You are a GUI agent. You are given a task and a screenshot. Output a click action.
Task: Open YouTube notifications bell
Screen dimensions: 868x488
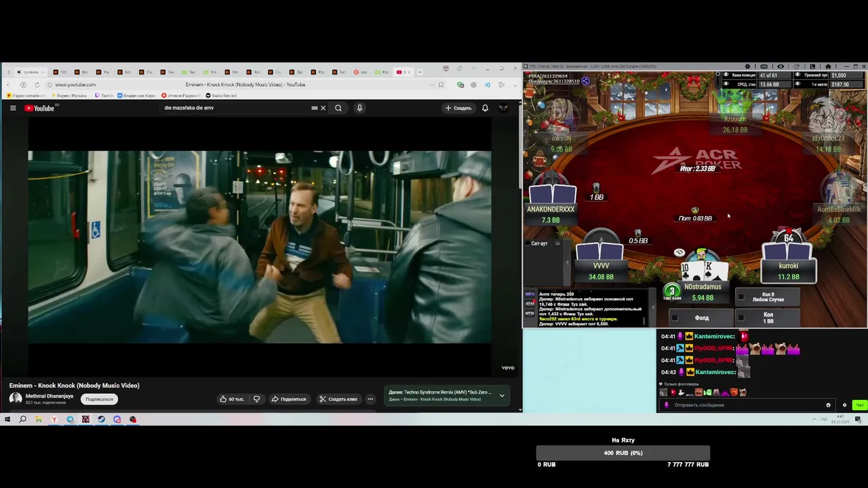[485, 108]
